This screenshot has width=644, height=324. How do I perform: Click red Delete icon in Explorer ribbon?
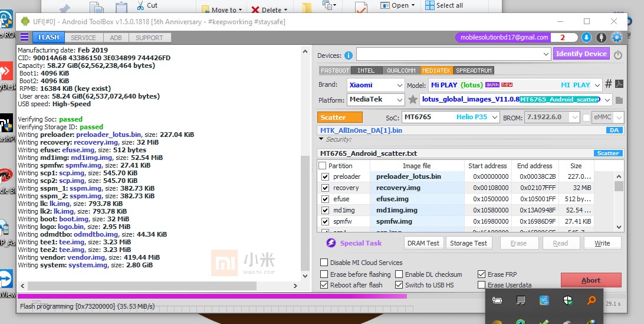255,10
